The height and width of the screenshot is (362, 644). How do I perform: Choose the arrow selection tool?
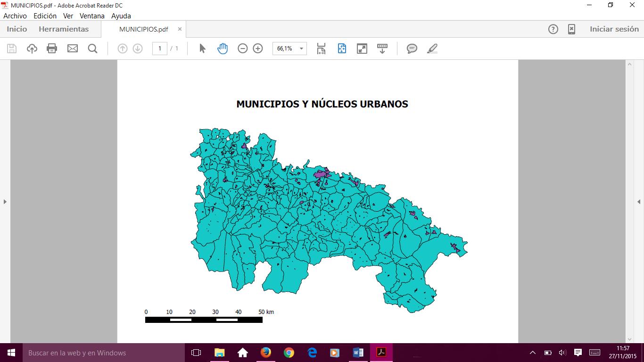click(x=202, y=49)
